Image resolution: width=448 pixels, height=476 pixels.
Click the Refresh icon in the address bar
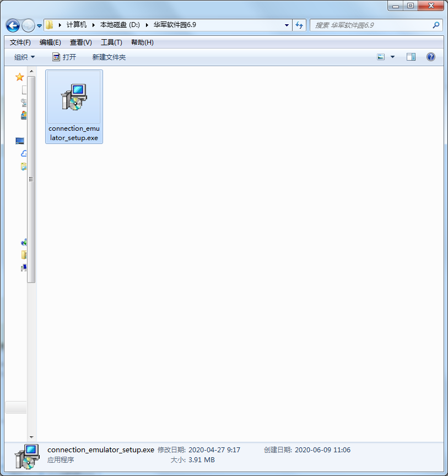(299, 25)
